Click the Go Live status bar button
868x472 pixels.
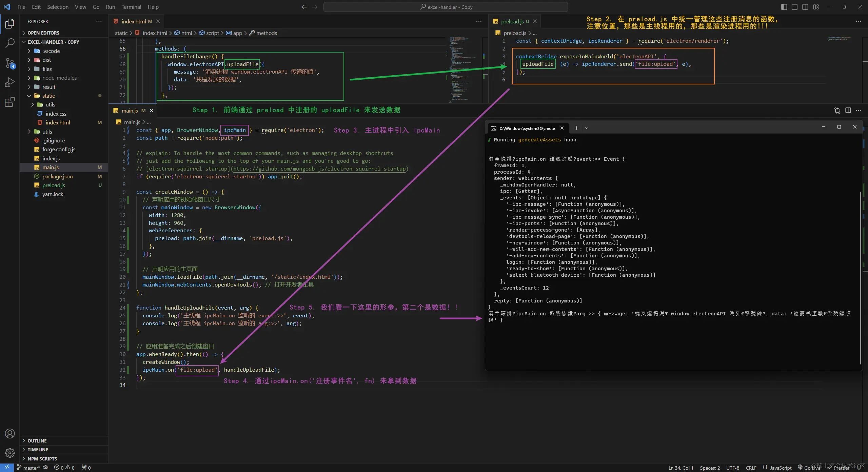(809, 468)
